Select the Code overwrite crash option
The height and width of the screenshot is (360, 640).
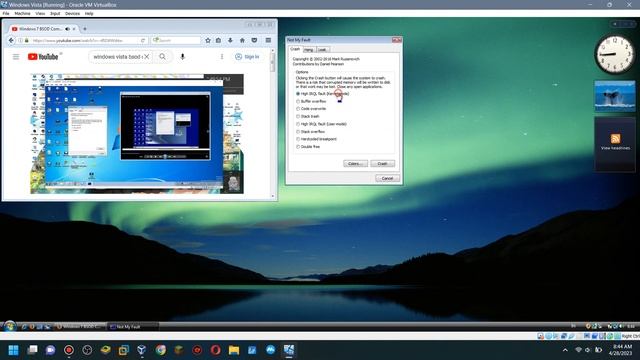[298, 109]
